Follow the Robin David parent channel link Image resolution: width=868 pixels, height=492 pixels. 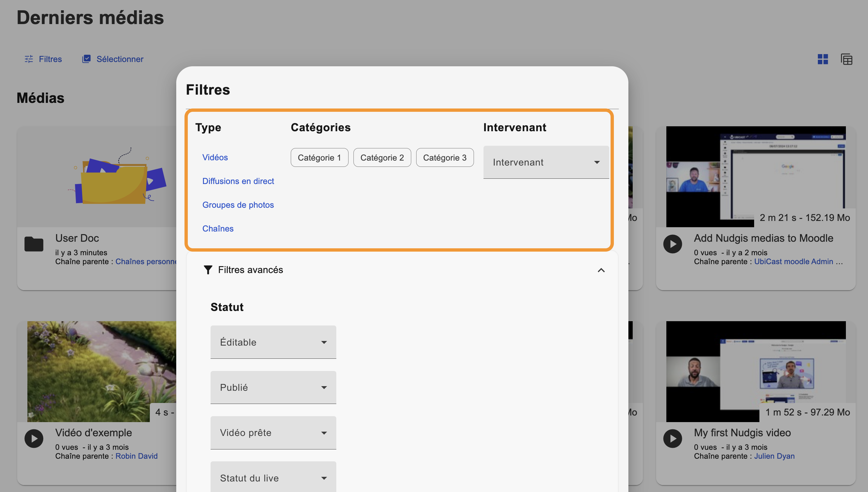(x=137, y=456)
